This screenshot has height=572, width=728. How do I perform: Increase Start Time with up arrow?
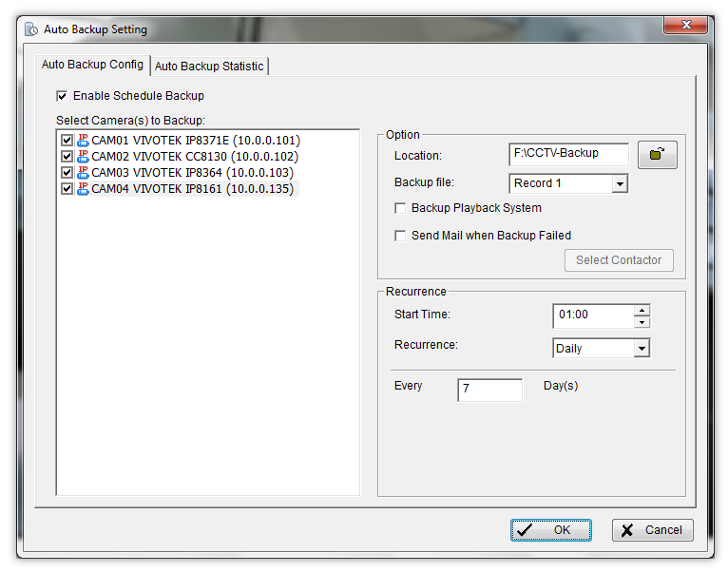click(642, 310)
